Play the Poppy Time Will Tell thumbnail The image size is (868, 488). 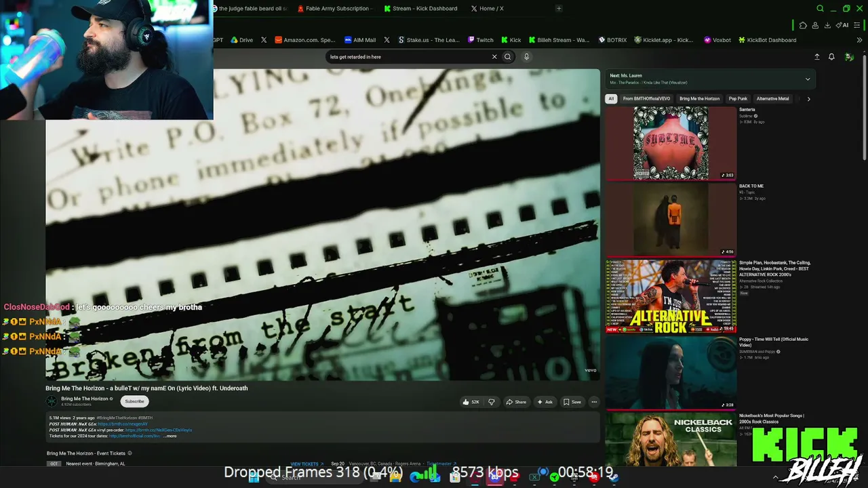pyautogui.click(x=671, y=373)
